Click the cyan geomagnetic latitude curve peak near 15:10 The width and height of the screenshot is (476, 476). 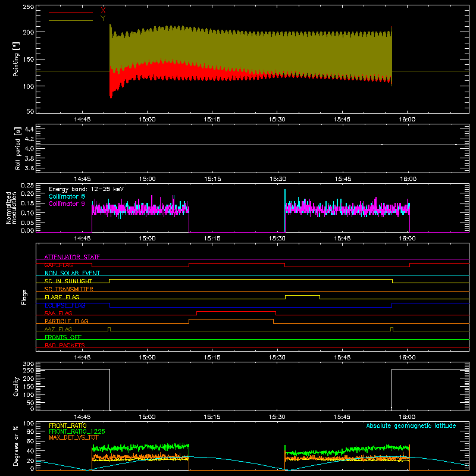click(x=189, y=456)
